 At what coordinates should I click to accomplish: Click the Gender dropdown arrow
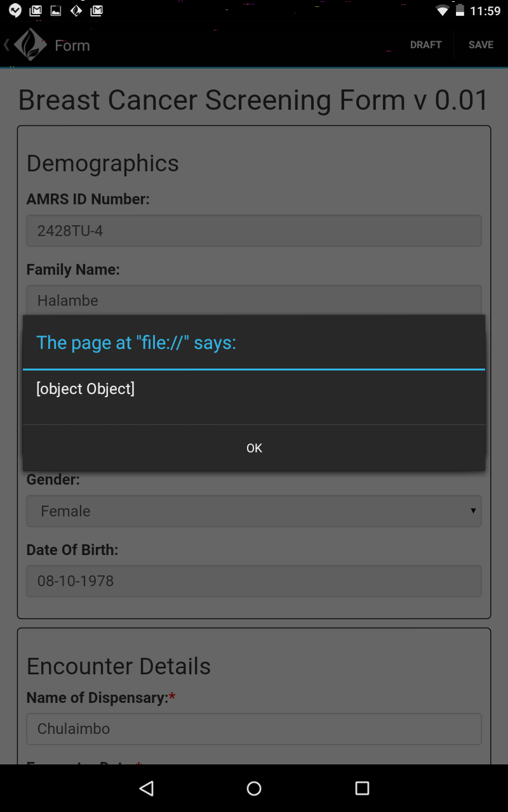point(473,511)
